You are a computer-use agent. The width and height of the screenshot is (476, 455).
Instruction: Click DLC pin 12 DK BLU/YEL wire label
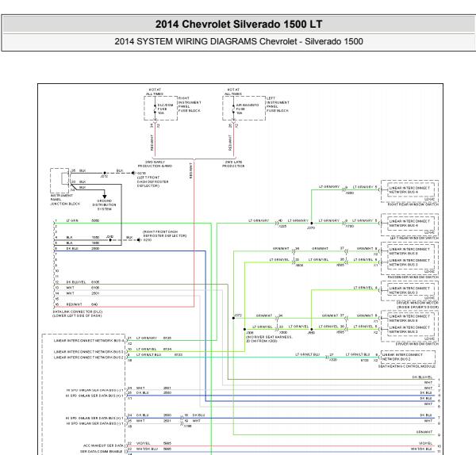[x=76, y=282]
